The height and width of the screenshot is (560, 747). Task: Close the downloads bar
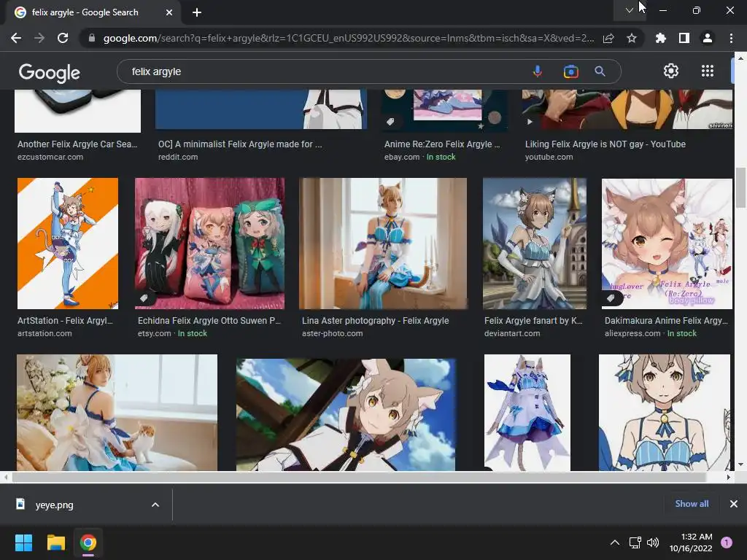(x=734, y=504)
